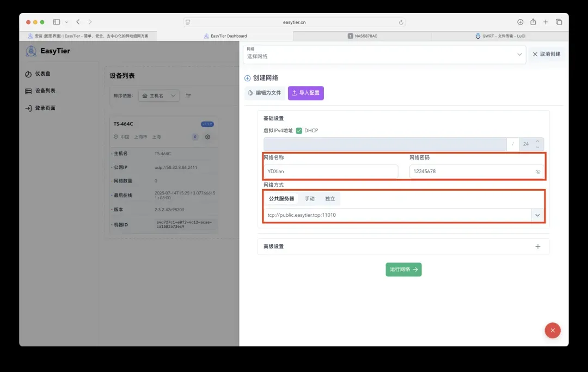Toggle the Safari sidebar icon

(x=57, y=22)
